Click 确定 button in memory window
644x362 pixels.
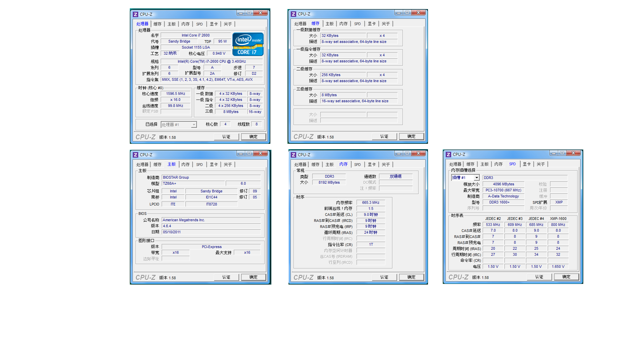(412, 277)
